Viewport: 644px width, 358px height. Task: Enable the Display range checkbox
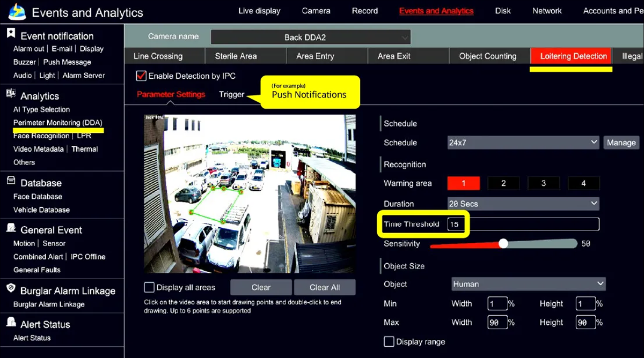click(x=389, y=341)
